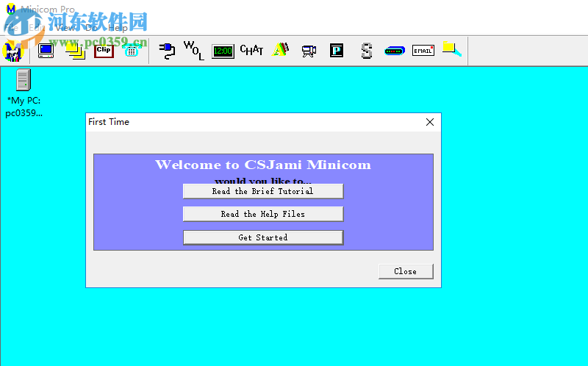
Task: Click the video camera toolbar icon
Action: point(309,51)
